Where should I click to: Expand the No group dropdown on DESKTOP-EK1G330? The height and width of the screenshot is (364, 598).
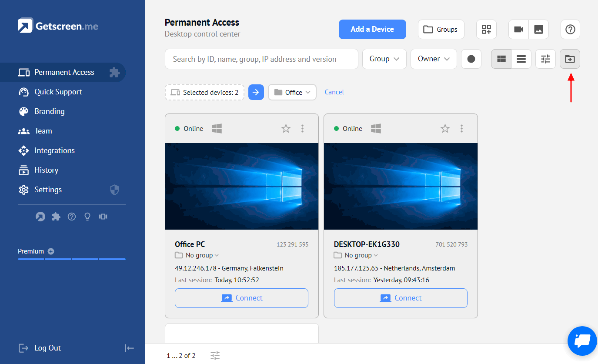pyautogui.click(x=356, y=255)
